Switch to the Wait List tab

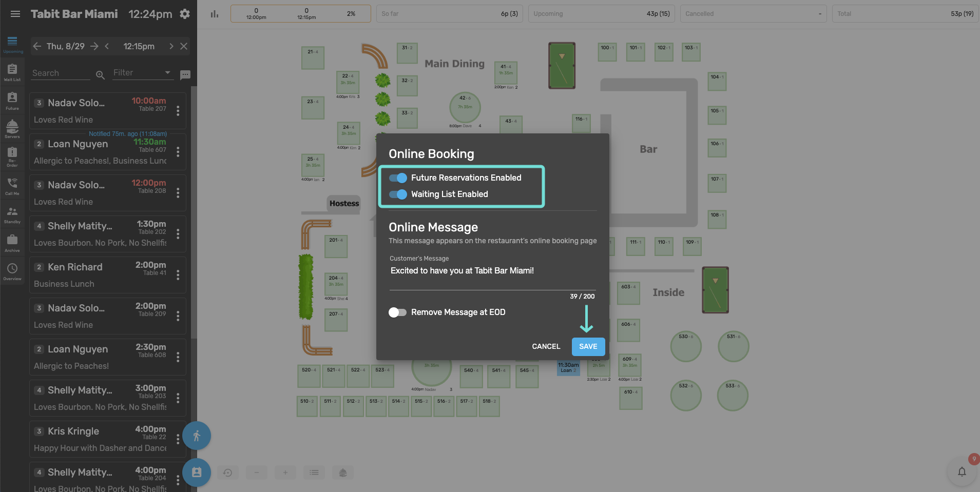[x=12, y=72]
